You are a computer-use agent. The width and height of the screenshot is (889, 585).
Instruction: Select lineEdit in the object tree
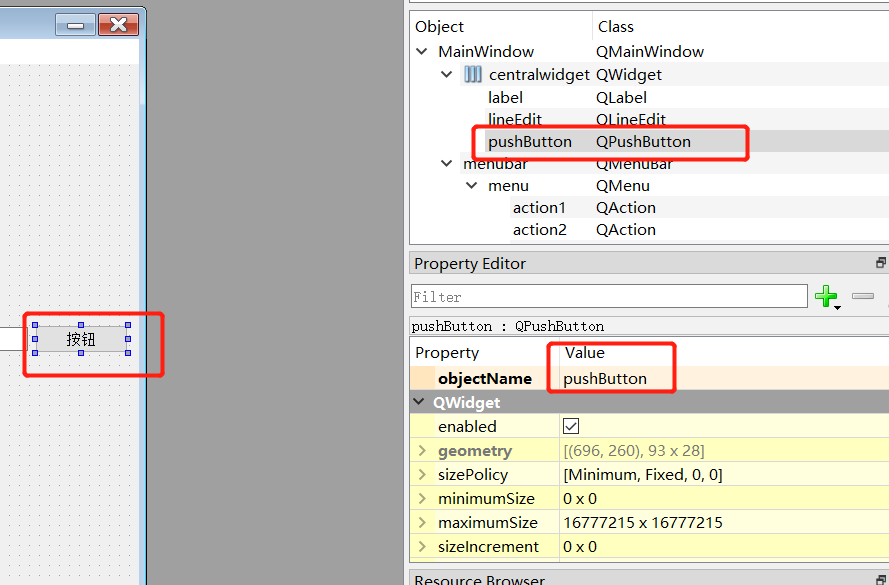(x=515, y=119)
